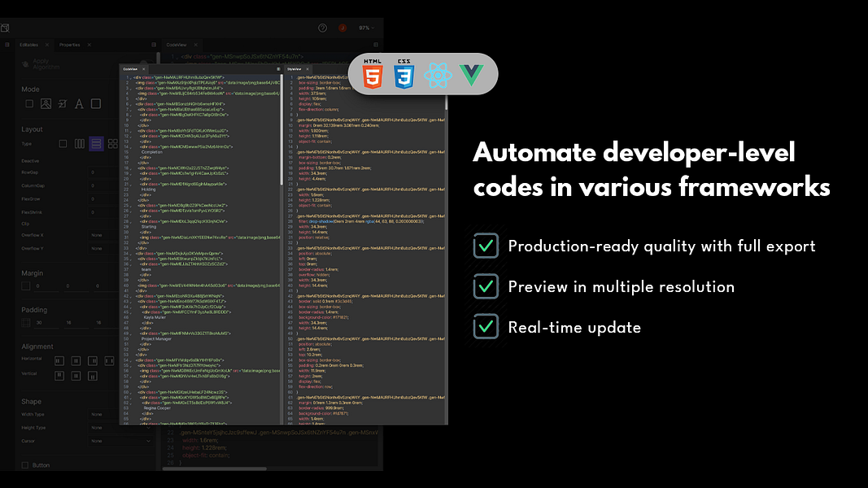The image size is (868, 488).
Task: Switch to the Properties tab
Action: pyautogui.click(x=69, y=45)
